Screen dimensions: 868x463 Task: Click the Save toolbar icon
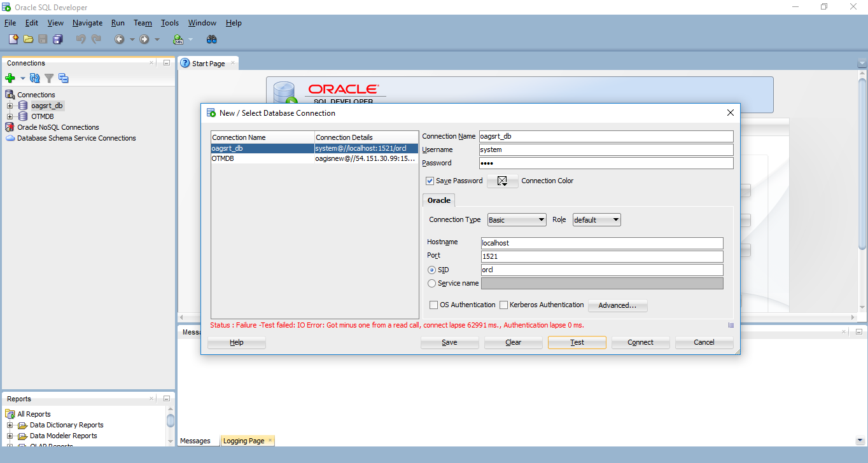pyautogui.click(x=43, y=39)
